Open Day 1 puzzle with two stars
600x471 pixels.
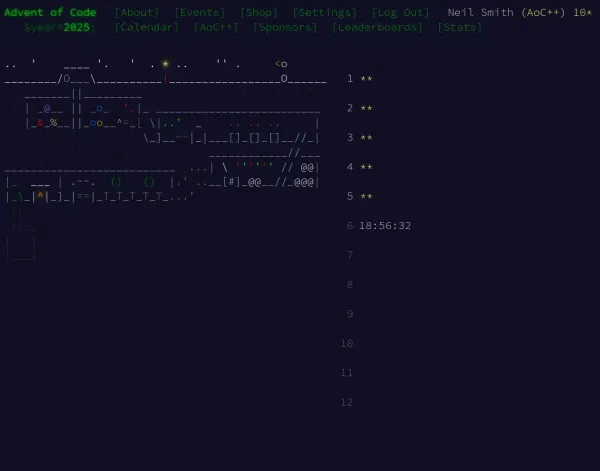360,78
